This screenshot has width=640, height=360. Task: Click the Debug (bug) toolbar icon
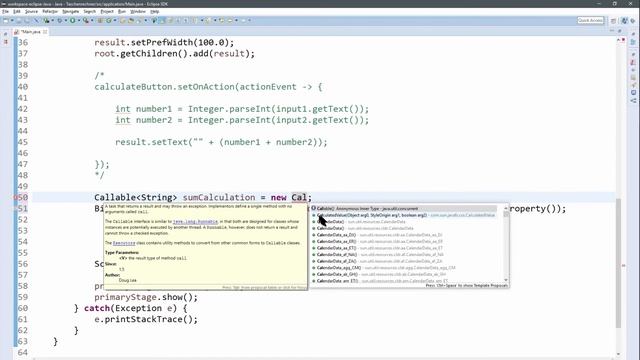pos(60,20)
